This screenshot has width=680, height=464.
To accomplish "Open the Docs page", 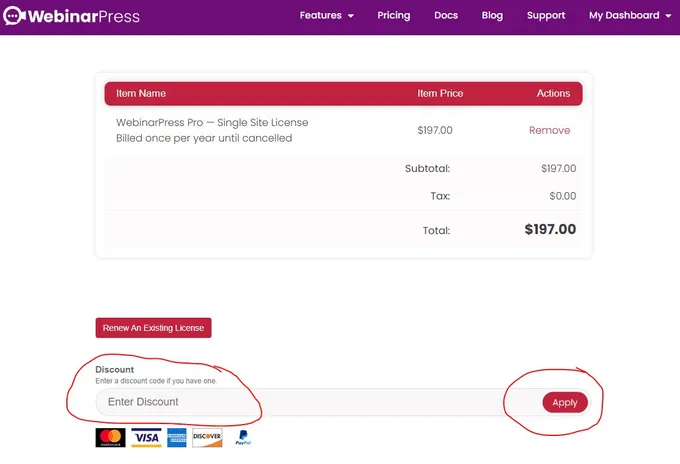I will click(x=446, y=16).
